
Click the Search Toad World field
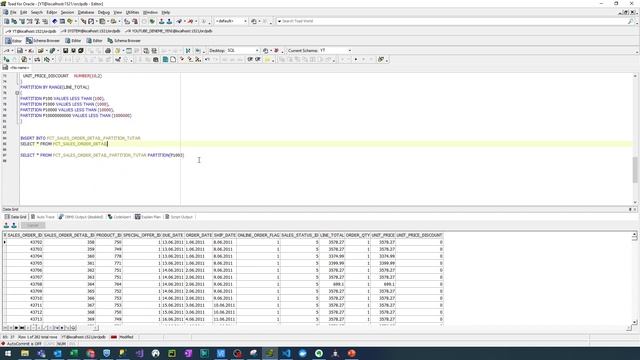pyautogui.click(x=455, y=21)
